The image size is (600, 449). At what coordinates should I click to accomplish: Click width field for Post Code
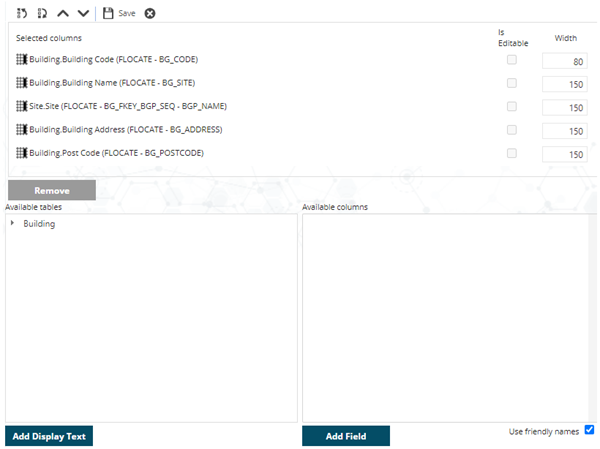564,154
